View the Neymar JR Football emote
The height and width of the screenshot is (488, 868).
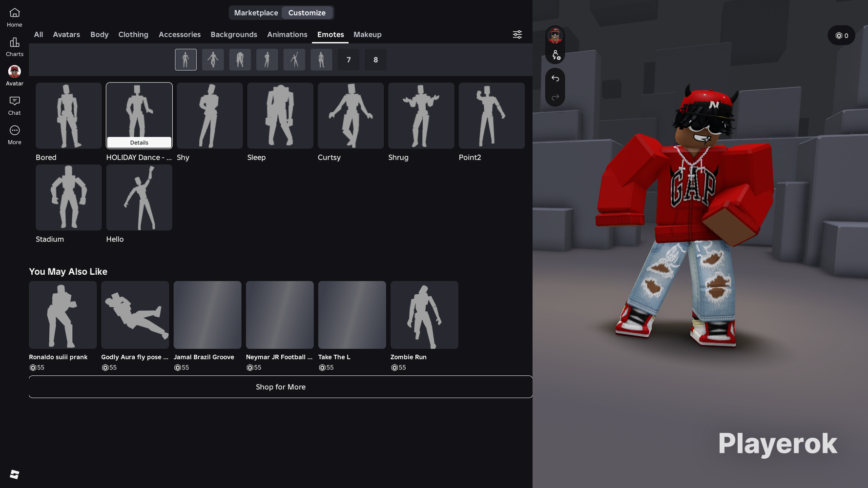280,315
